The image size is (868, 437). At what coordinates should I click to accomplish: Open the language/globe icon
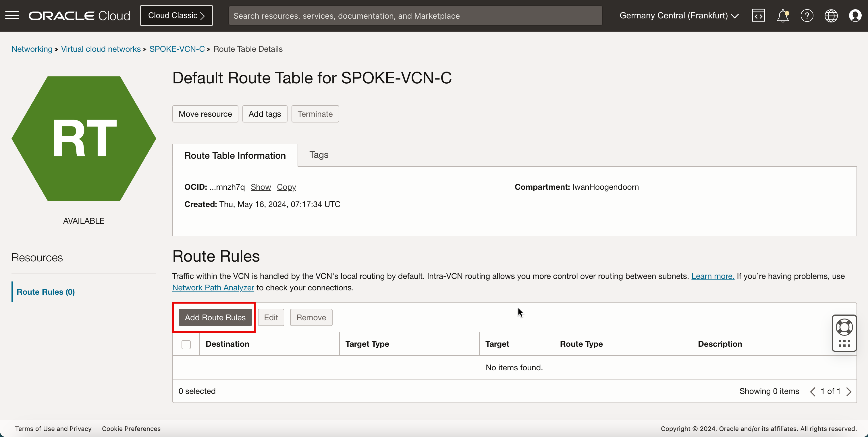(831, 16)
